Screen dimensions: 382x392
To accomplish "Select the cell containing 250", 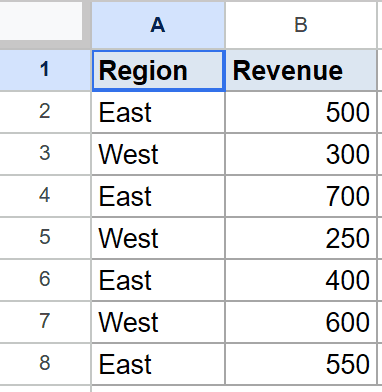I will [301, 238].
